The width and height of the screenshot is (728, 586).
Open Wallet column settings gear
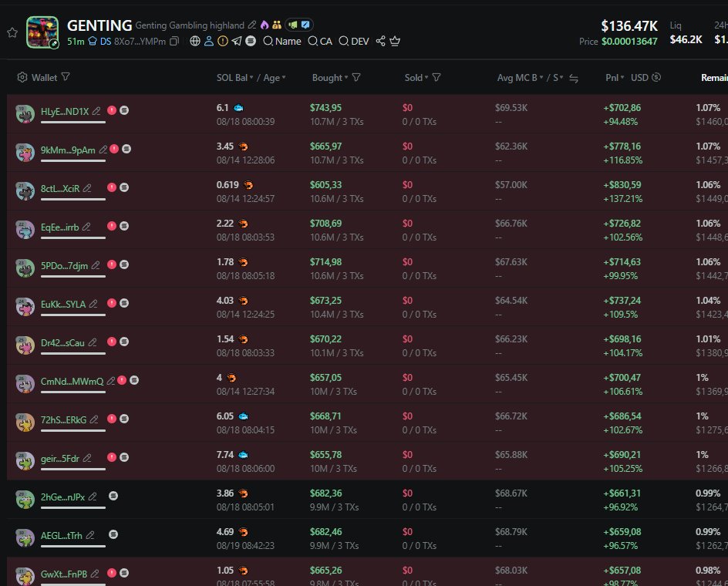click(22, 77)
